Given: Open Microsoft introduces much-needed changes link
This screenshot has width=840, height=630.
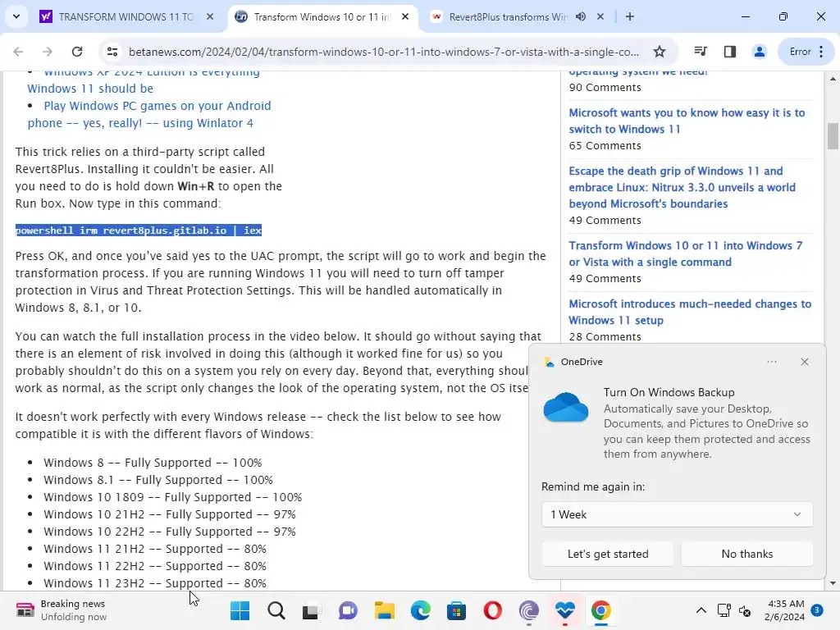Looking at the screenshot, I should click(x=690, y=312).
